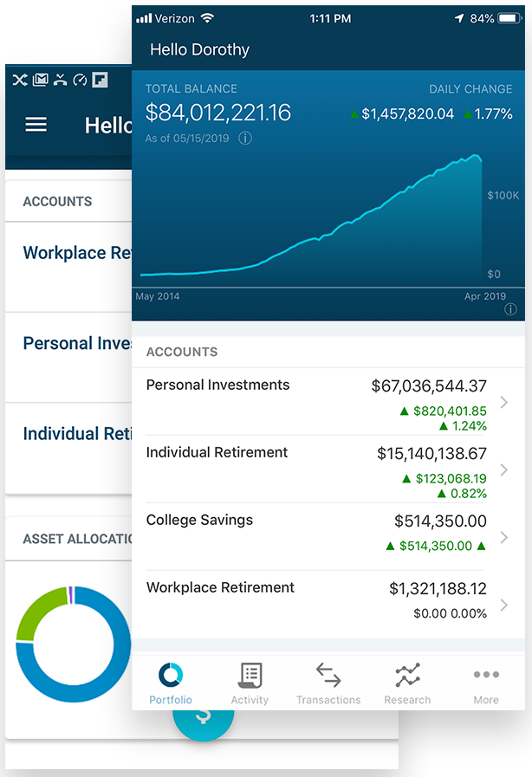The height and width of the screenshot is (777, 532).
Task: Expand the College Savings chevron
Action: [x=504, y=537]
